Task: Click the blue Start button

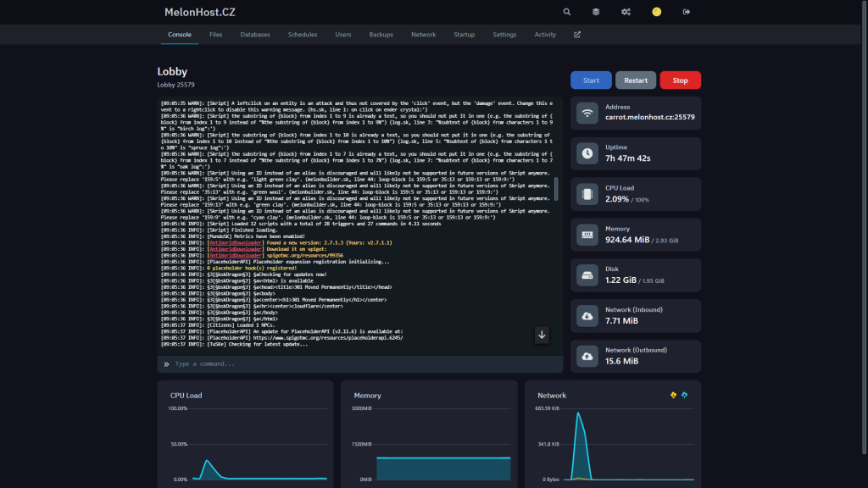Action: (591, 80)
